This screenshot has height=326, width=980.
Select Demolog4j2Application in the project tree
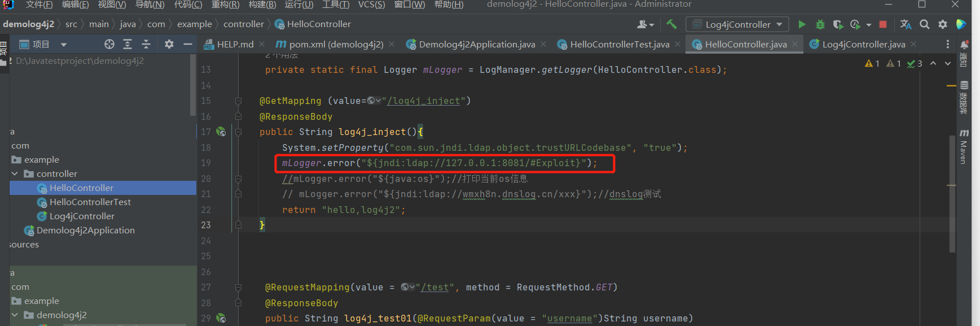click(85, 231)
